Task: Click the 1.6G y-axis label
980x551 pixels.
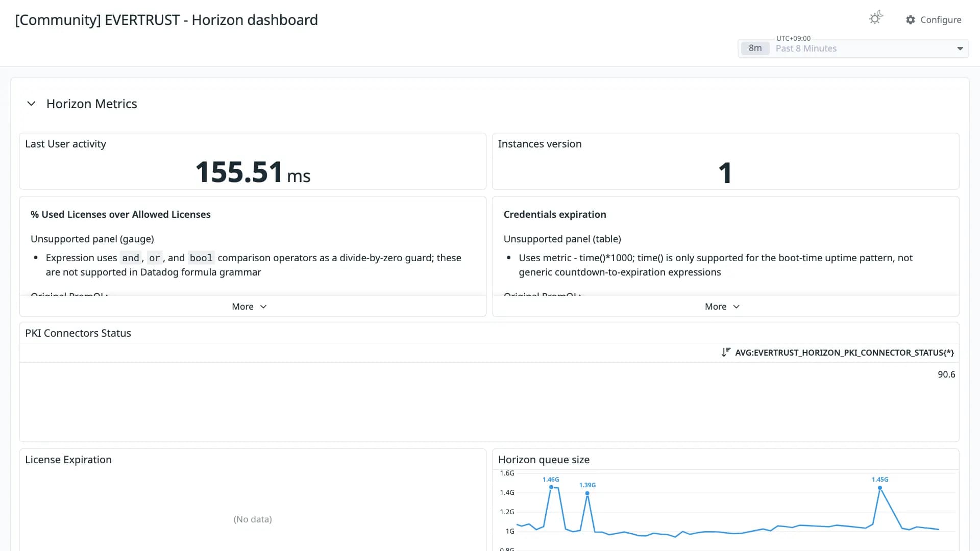Action: click(507, 473)
